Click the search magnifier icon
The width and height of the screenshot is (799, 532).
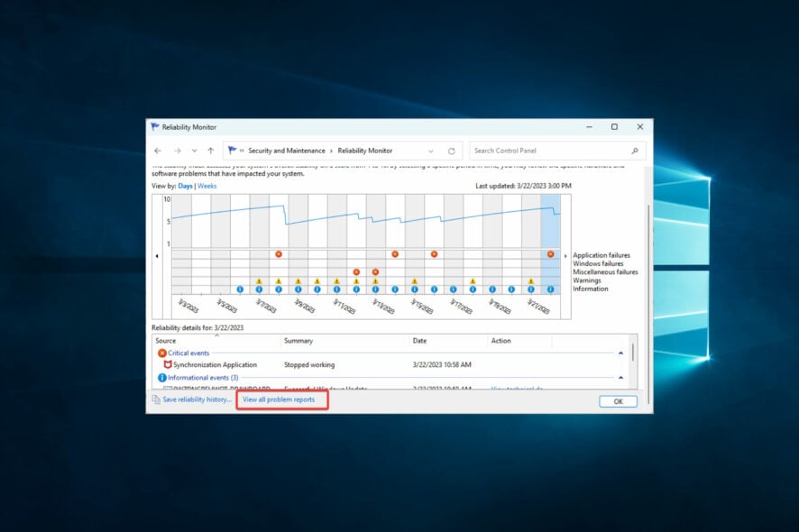[x=634, y=151]
